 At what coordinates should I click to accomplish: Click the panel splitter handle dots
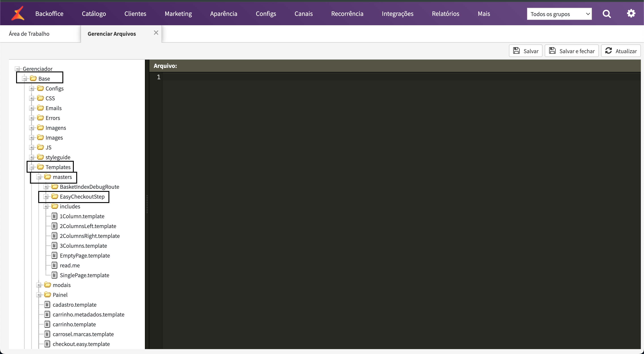(x=147, y=204)
